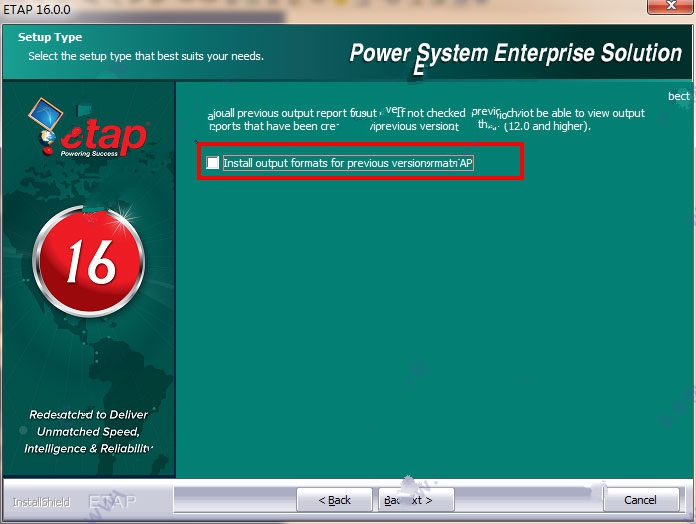Screen dimensions: 696x524
Task: Click the 'Power System Enterprise Solution' title
Action: [515, 53]
